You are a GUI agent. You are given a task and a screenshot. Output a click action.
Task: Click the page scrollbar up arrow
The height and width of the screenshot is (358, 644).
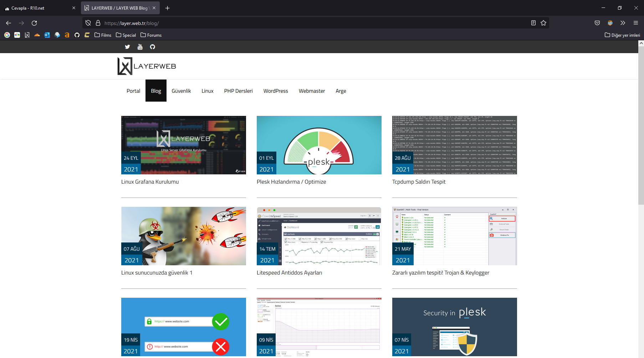click(x=641, y=43)
